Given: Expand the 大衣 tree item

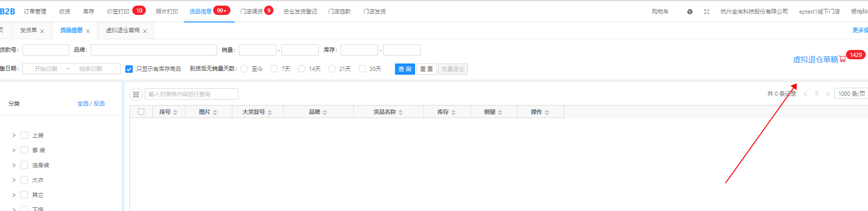Looking at the screenshot, I should [14, 180].
